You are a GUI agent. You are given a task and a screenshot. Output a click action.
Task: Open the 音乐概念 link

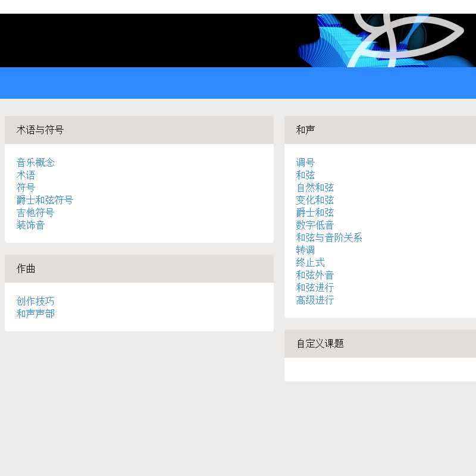click(x=35, y=162)
